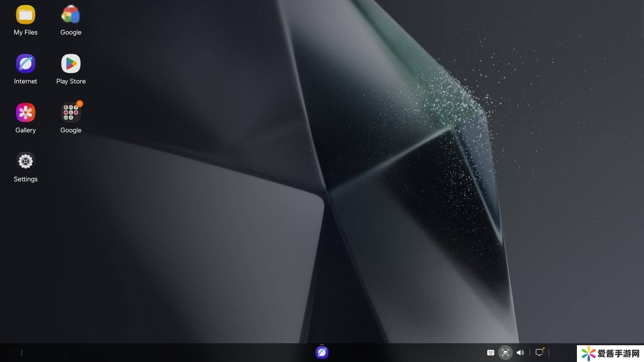Click the "Internet" label on desktop

[x=25, y=81]
